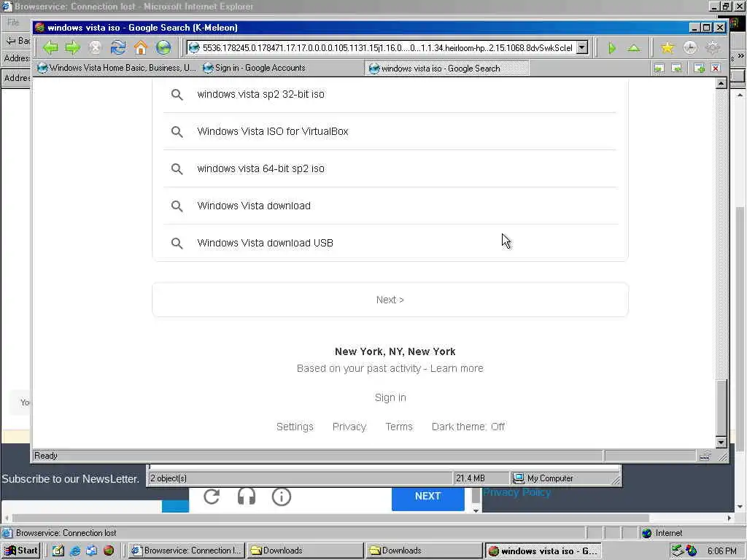Click Internet Explorer horizontal scrollbar thumb
747x560 pixels.
(x=330, y=518)
